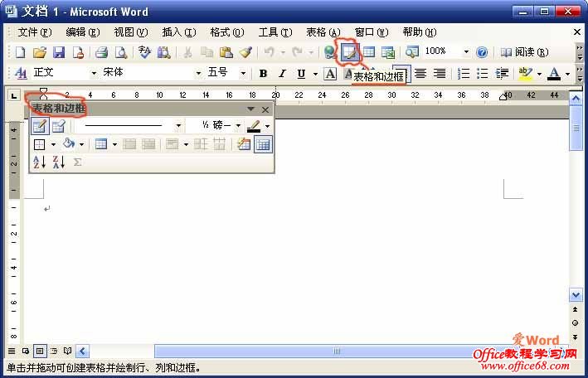This screenshot has width=588, height=378.
Task: Open 表格和边框 toolbar options arrow
Action: tap(250, 109)
